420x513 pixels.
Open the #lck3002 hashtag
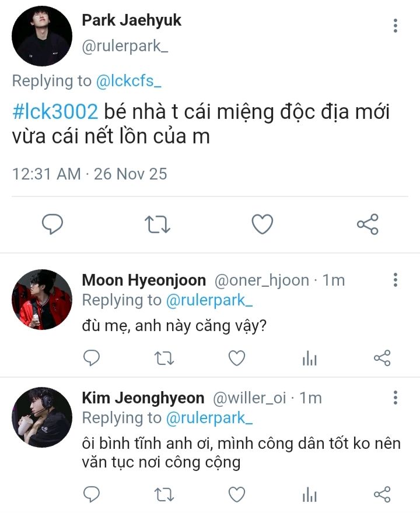pyautogui.click(x=55, y=111)
